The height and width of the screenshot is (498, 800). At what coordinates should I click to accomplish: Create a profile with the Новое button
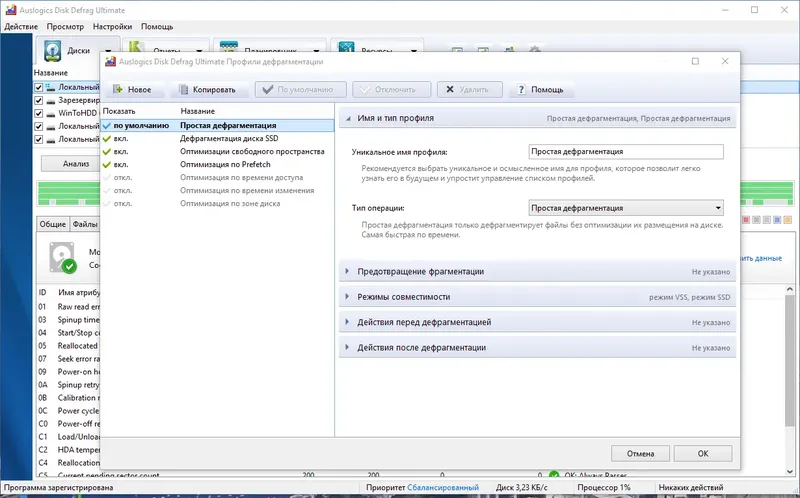tap(135, 89)
